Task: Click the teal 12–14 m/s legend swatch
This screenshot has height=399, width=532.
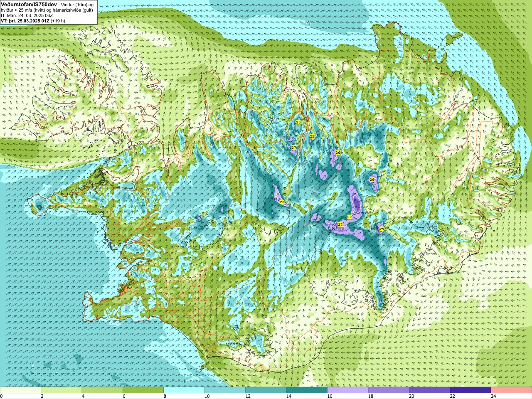Action: pyautogui.click(x=266, y=390)
